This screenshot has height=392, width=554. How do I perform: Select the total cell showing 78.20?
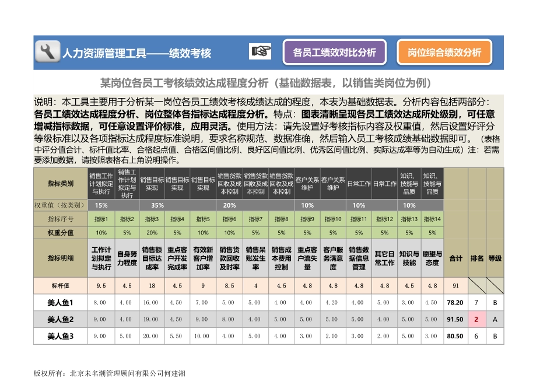point(456,303)
